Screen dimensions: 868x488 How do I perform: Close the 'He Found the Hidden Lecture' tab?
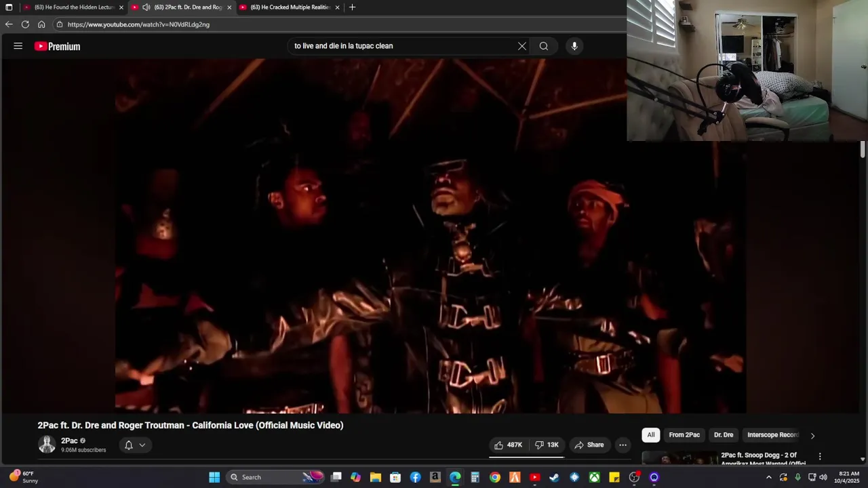click(121, 7)
